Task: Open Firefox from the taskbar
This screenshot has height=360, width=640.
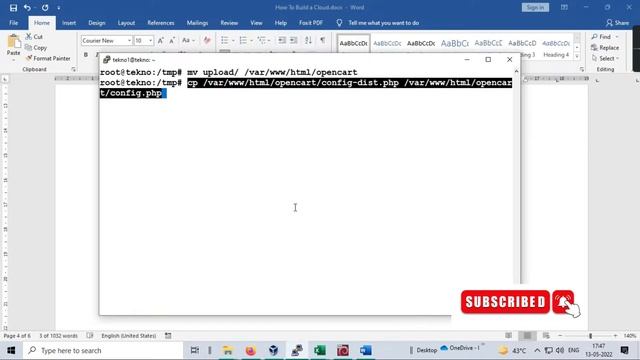Action: pyautogui.click(x=250, y=350)
